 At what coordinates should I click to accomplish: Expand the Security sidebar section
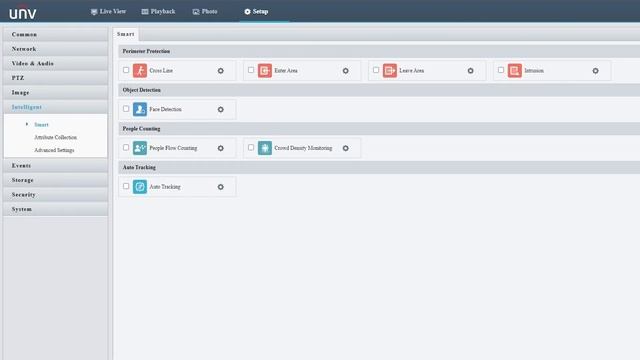[56, 195]
